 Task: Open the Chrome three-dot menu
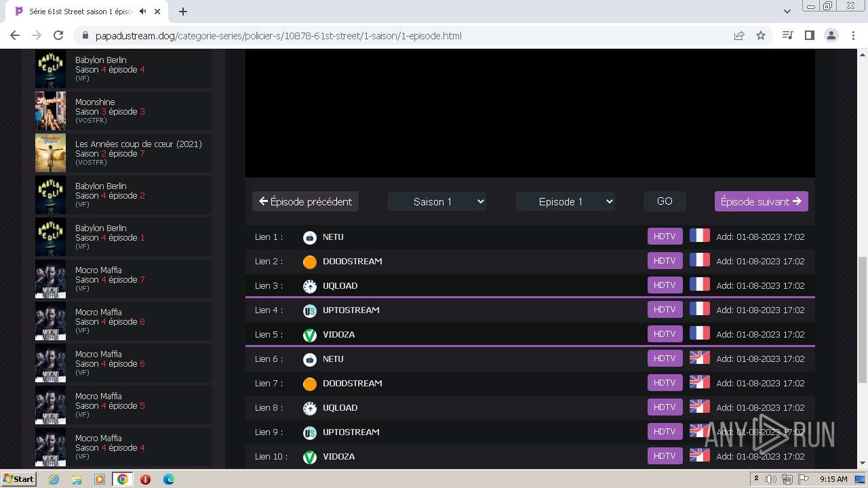coord(853,35)
